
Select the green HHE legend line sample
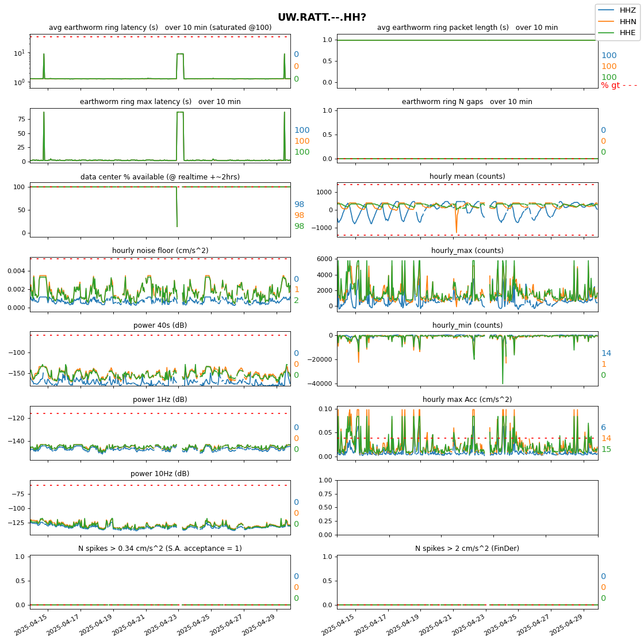(x=606, y=32)
